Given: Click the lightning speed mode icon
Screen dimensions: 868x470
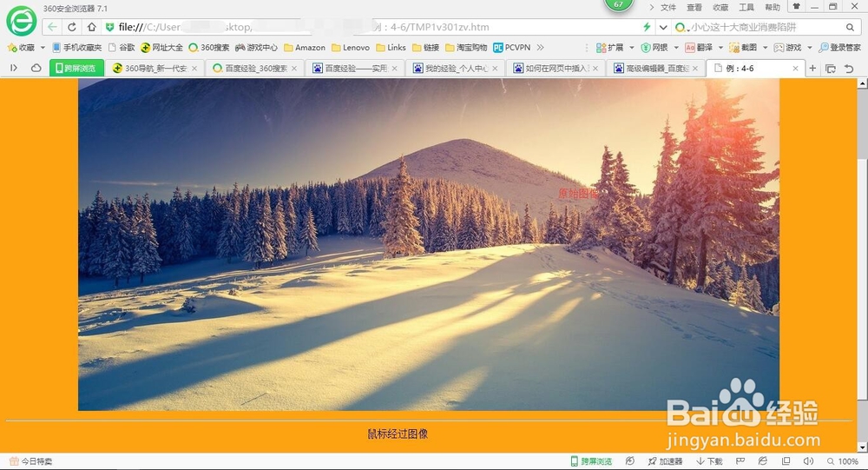Looking at the screenshot, I should pyautogui.click(x=646, y=27).
